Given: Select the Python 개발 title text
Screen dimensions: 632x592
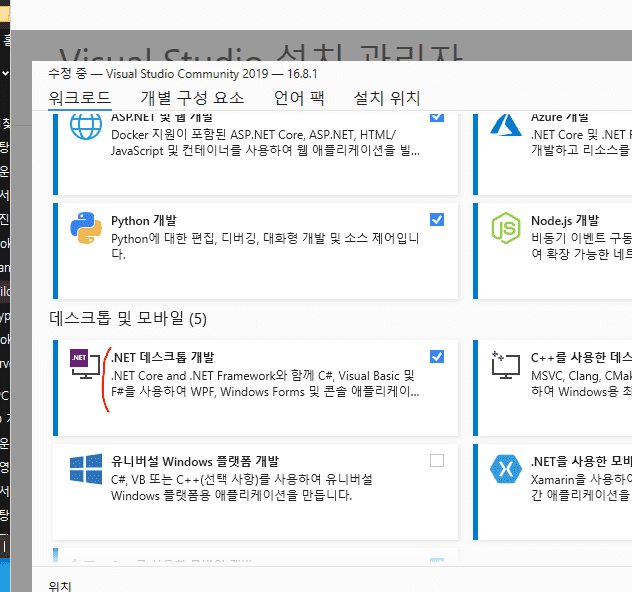Looking at the screenshot, I should [144, 220].
